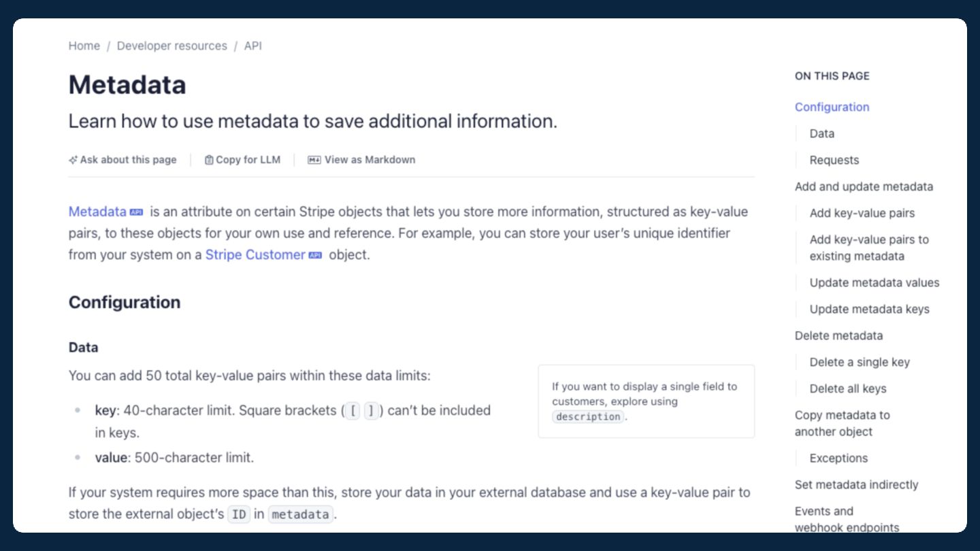
Task: Go to Add and update metadata section
Action: 864,186
